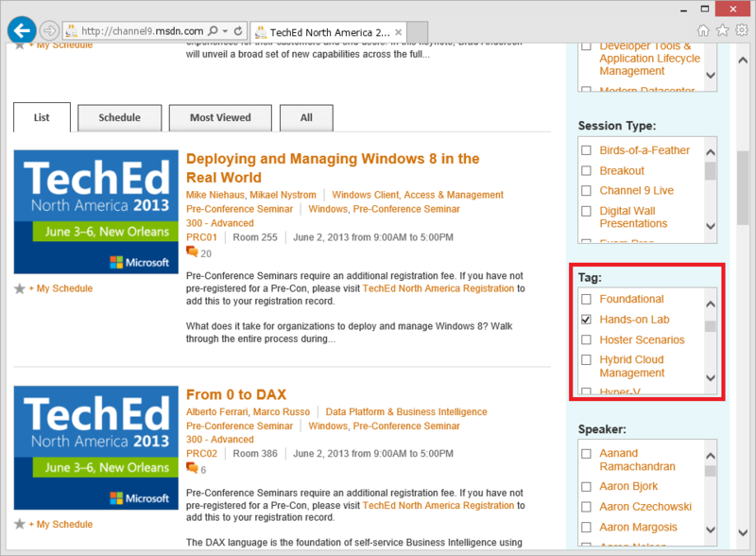Click the main page scrollbar up arrow
Screen dimensions: 756x556
743,61
